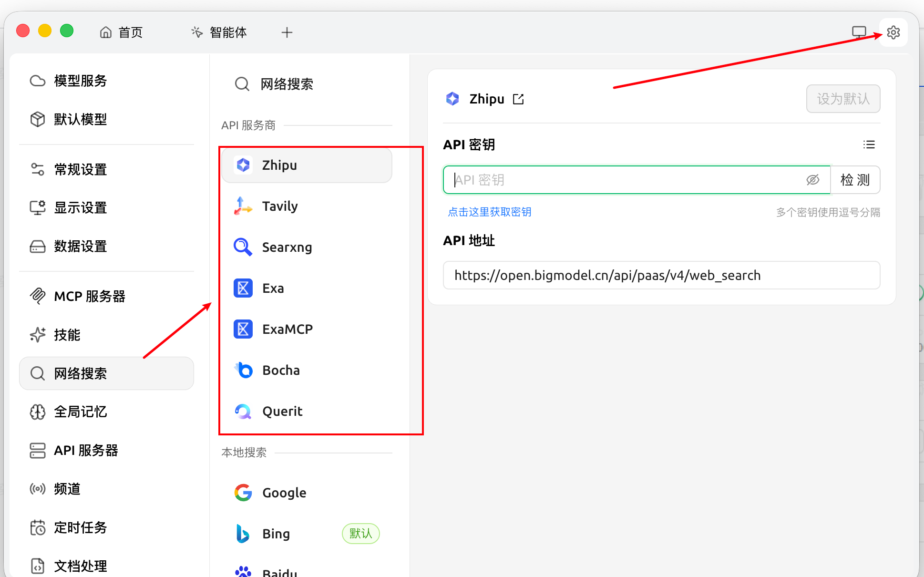The width and height of the screenshot is (924, 577).
Task: Select the Searxng search provider
Action: pos(307,247)
